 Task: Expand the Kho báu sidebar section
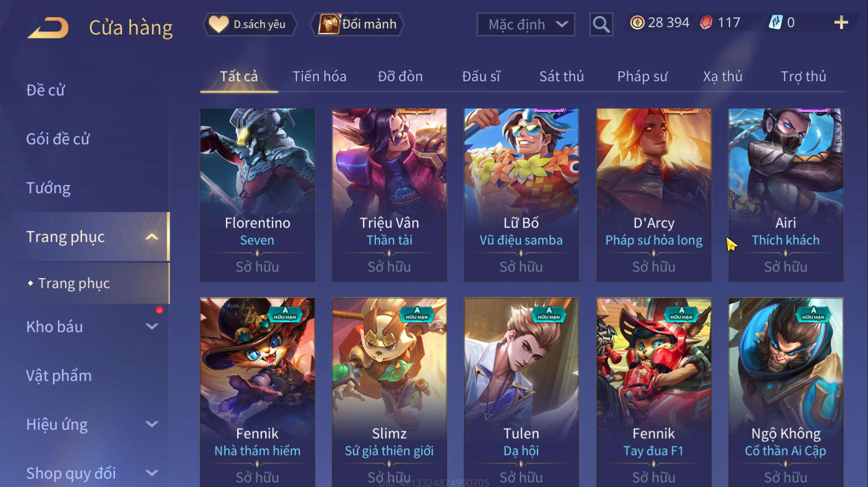(x=152, y=327)
